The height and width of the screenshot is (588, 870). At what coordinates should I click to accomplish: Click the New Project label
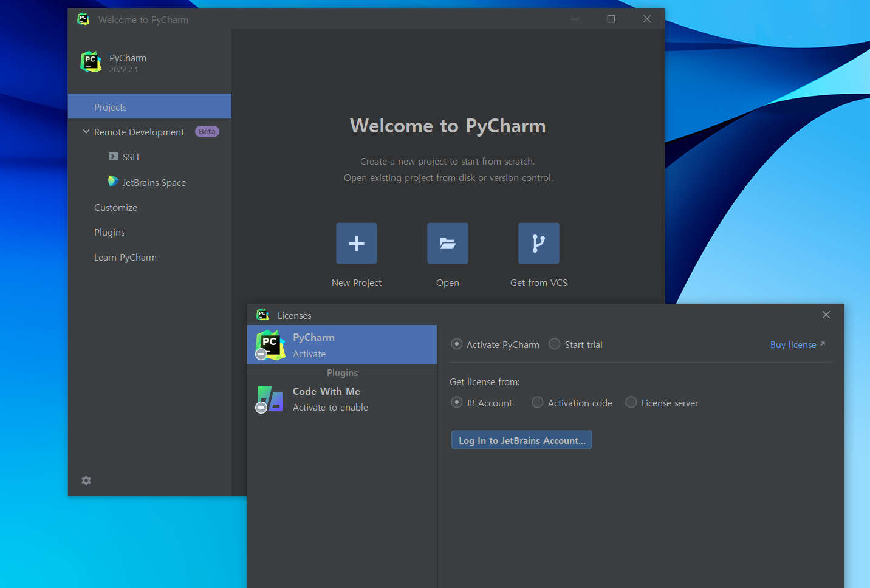tap(357, 283)
